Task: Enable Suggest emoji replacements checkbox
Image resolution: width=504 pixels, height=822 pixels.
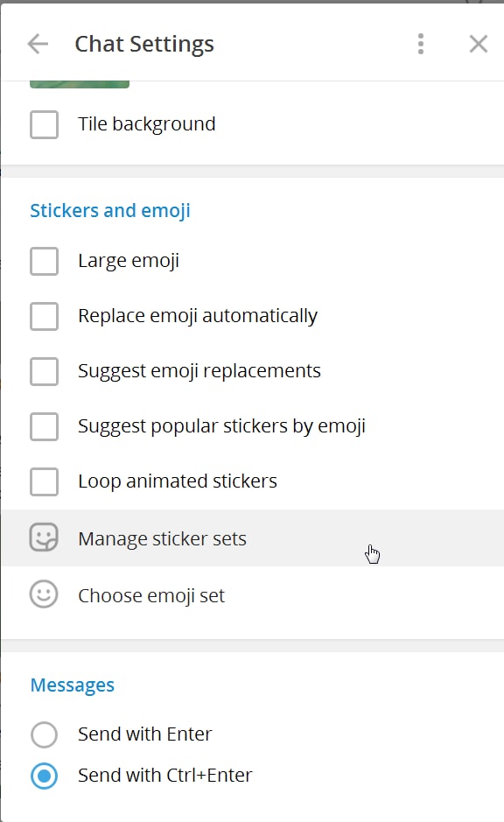Action: coord(44,371)
